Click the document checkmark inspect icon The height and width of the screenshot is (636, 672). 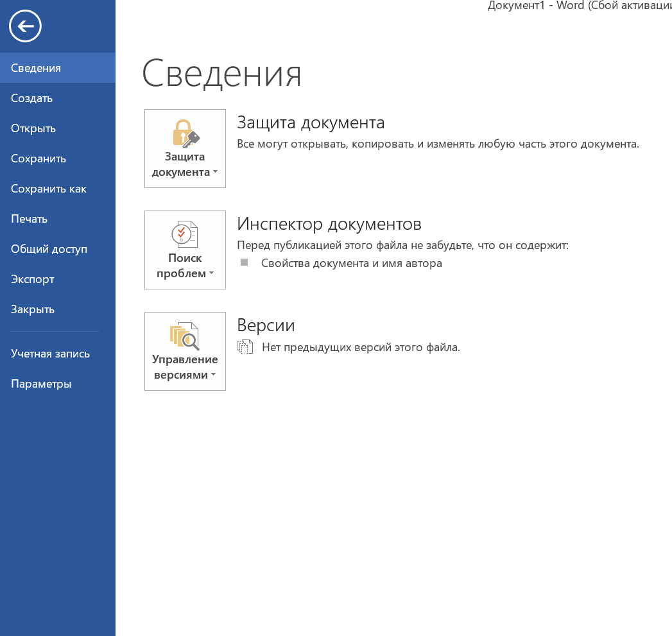(185, 234)
